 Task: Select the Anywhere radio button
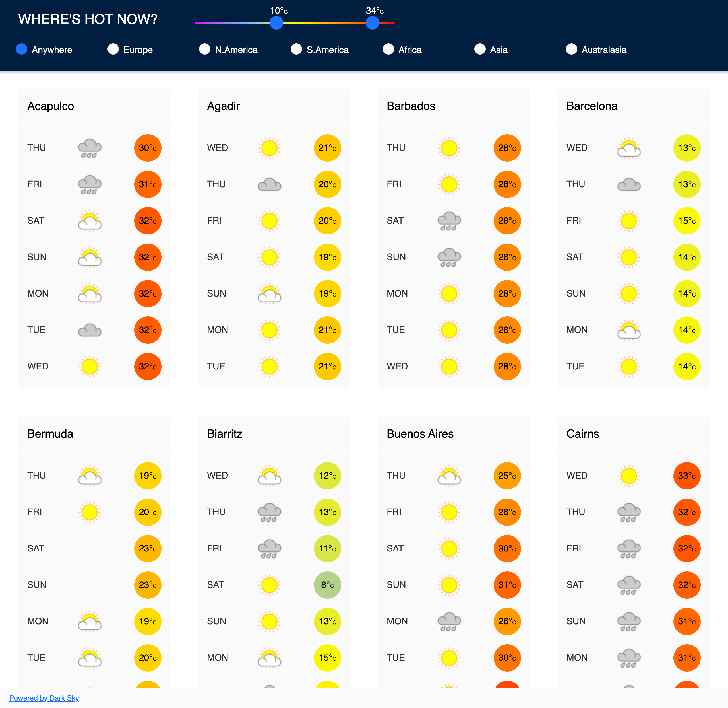point(22,49)
